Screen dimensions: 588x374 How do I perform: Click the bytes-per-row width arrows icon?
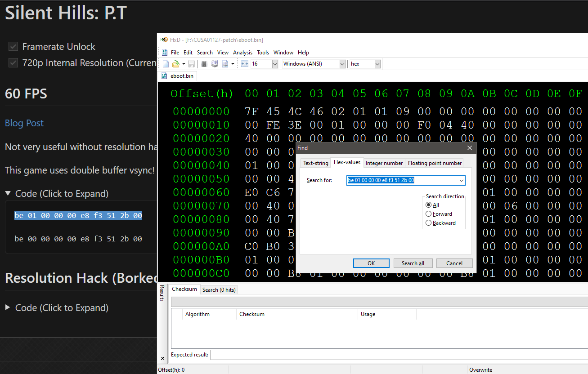[245, 64]
